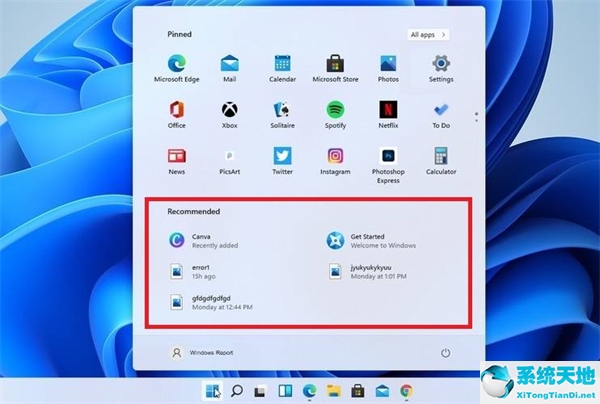Open Microsoft Store from the taskbar
Image resolution: width=600 pixels, height=404 pixels.
point(358,391)
